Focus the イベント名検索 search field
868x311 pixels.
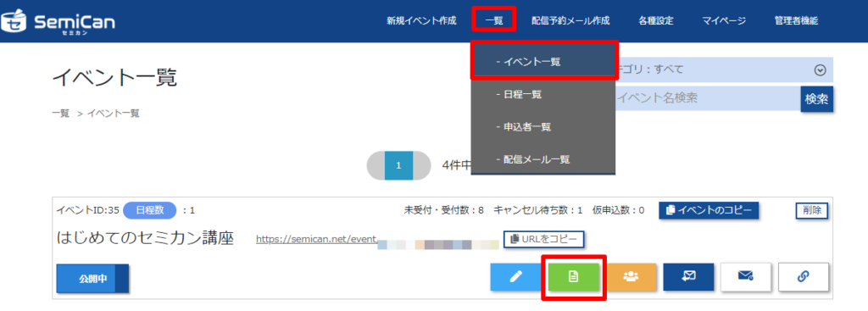(708, 98)
